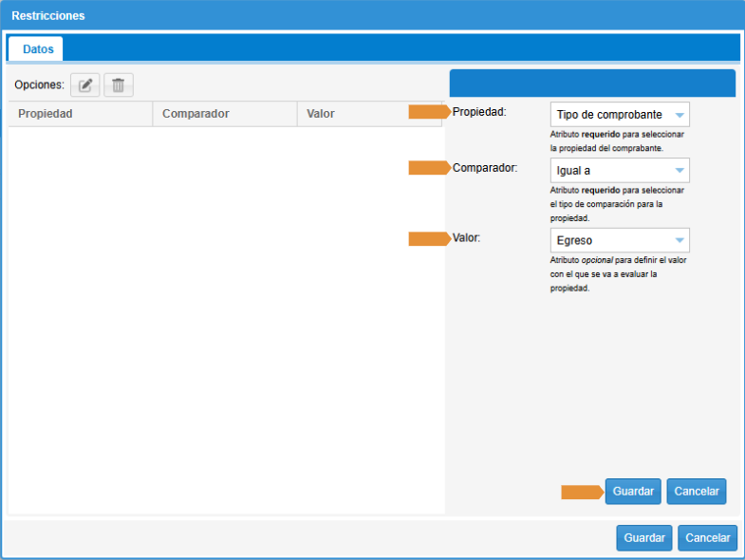Click Cancelar in the dialog footer
This screenshot has height=560, width=745.
tap(707, 537)
